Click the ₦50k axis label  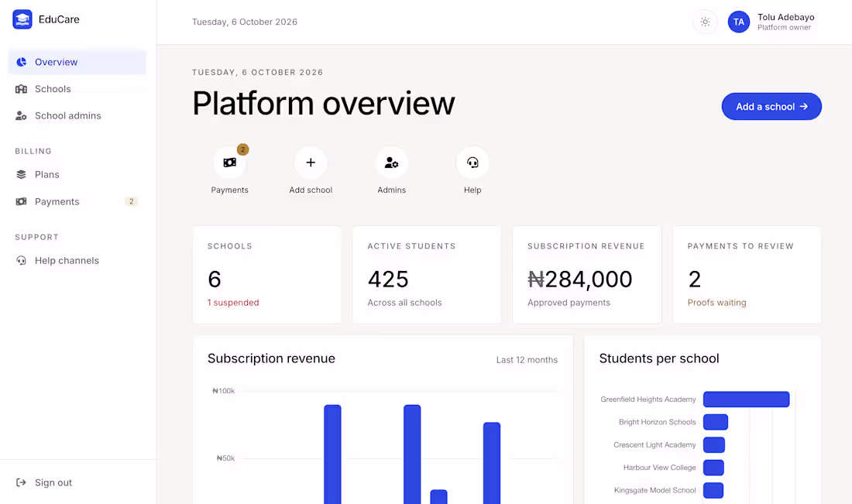click(x=225, y=458)
